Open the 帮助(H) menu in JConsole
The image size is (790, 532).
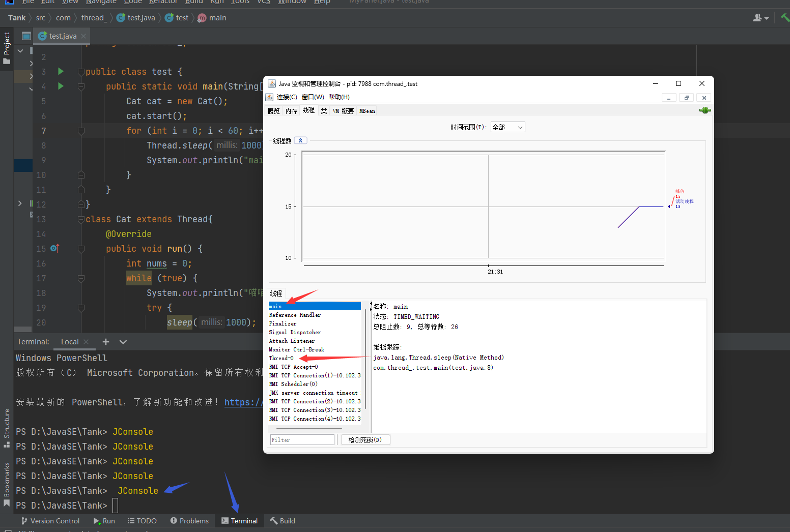(339, 97)
